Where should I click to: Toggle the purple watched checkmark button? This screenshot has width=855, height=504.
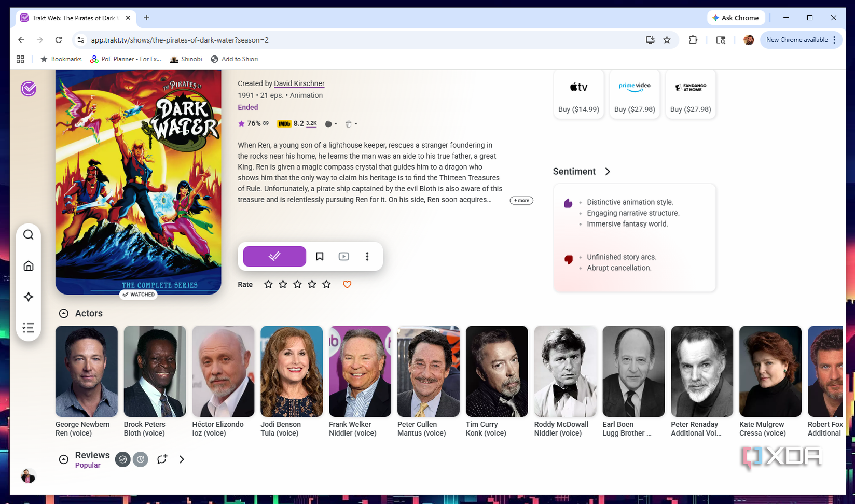274,256
